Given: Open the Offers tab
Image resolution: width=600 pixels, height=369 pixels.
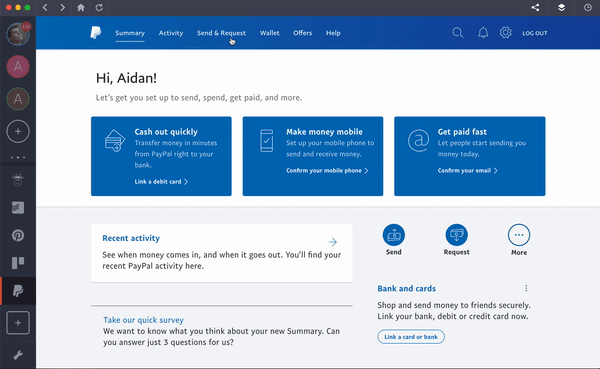Looking at the screenshot, I should [302, 33].
